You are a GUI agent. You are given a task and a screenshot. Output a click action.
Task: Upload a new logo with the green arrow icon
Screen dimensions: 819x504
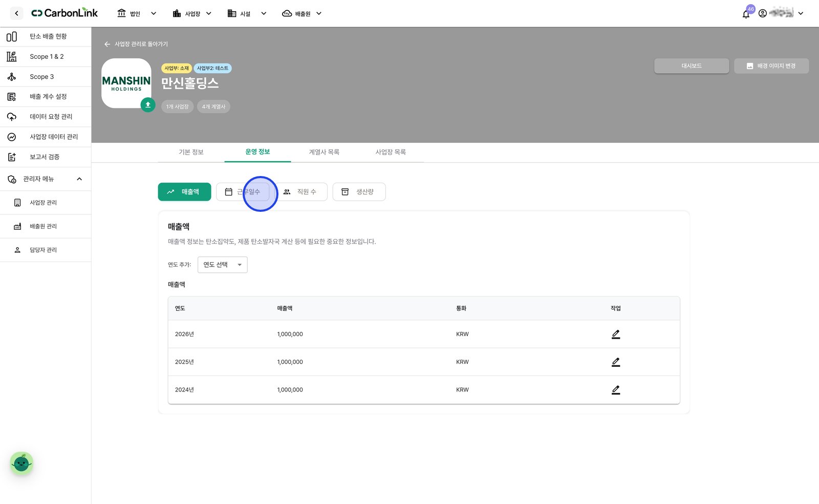click(x=148, y=105)
